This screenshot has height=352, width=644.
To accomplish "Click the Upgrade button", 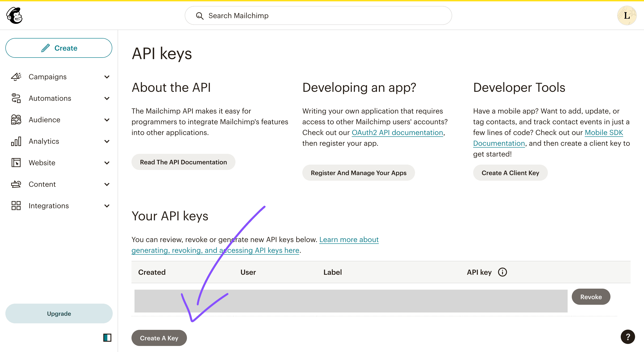I will pos(59,313).
